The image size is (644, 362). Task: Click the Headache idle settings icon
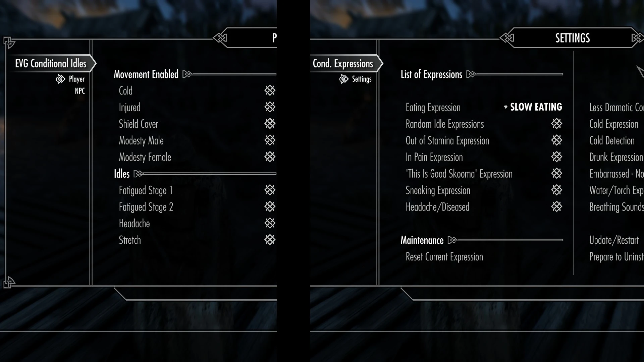pos(269,223)
